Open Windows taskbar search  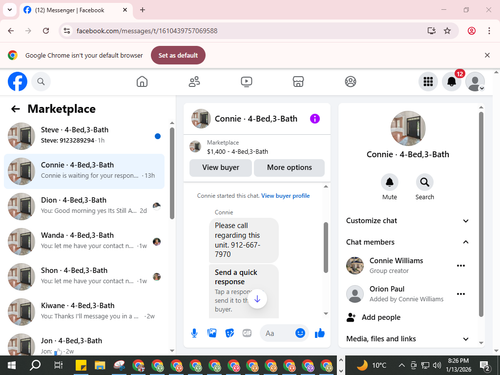35,366
